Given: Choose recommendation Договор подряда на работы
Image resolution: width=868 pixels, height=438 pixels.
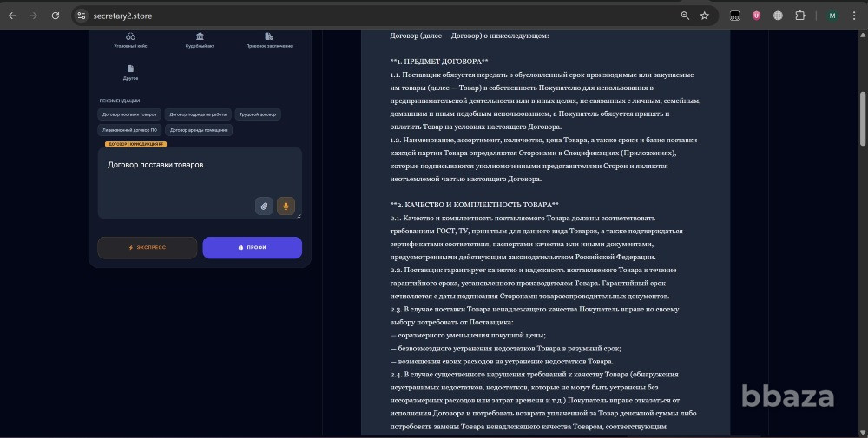Looking at the screenshot, I should (x=198, y=114).
